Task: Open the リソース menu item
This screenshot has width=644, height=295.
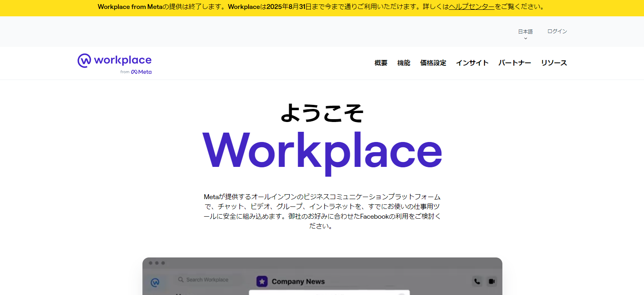Action: click(x=554, y=63)
